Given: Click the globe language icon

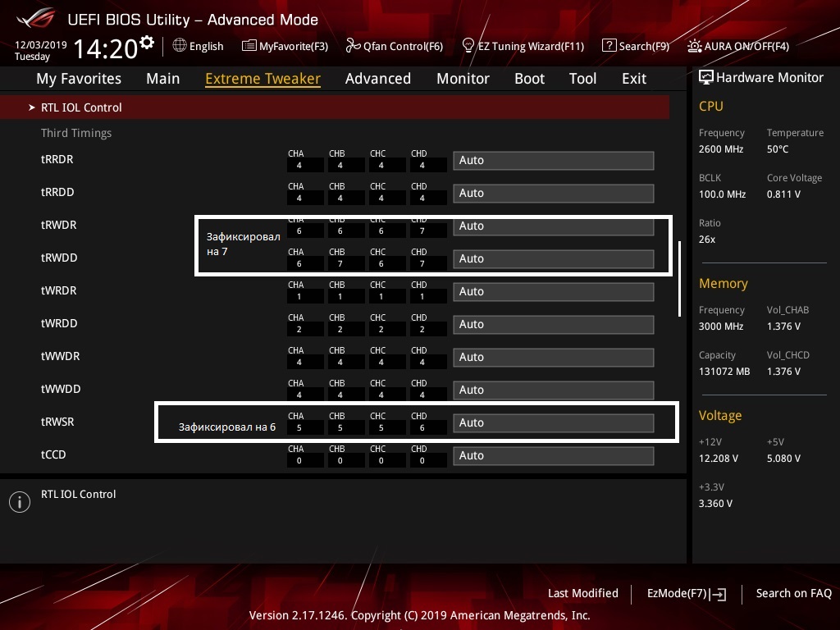Looking at the screenshot, I should coord(180,45).
